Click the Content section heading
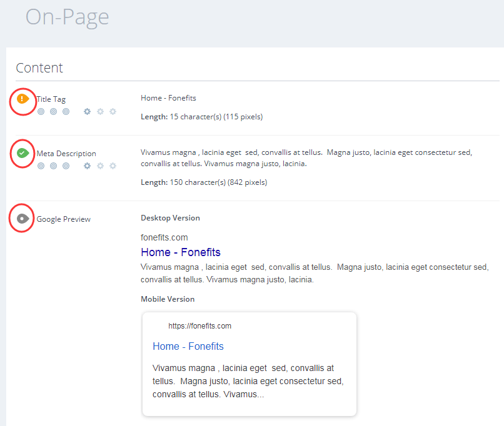Viewport: 504px width, 426px height. pyautogui.click(x=39, y=68)
